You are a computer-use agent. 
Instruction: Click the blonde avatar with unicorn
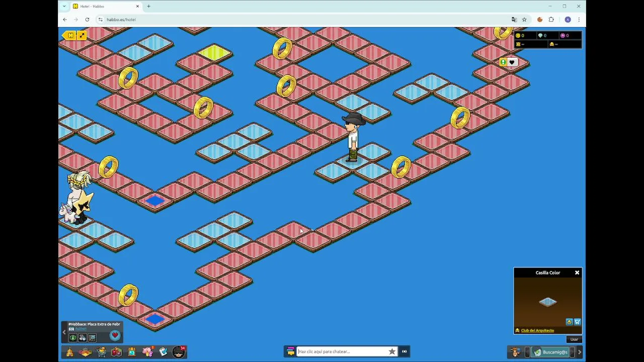[x=77, y=197]
